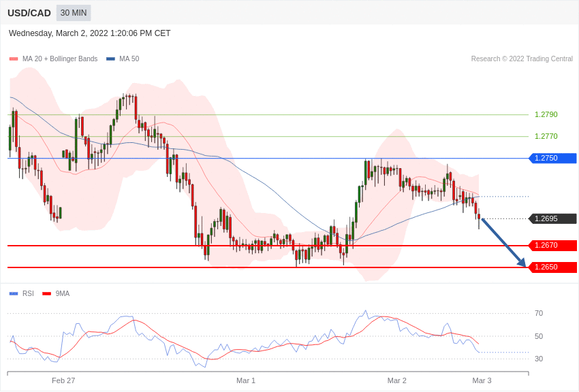Click the Wednesday, March 2, 2022 timestamp
Viewport: 579px width, 392px height.
(x=89, y=33)
